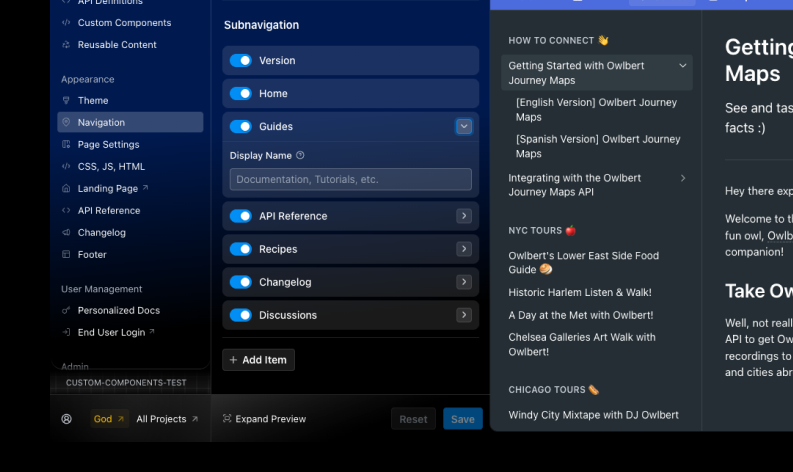Open the Theme appearance settings

point(130,100)
